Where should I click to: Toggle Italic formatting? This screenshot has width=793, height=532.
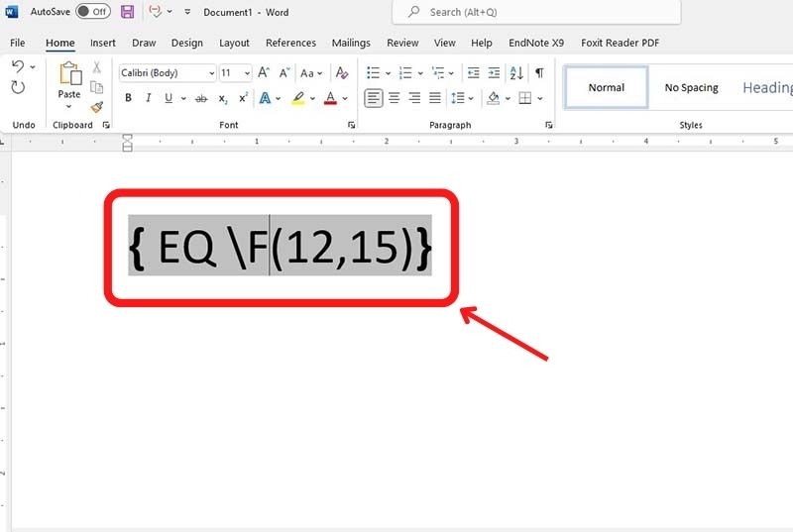tap(148, 98)
